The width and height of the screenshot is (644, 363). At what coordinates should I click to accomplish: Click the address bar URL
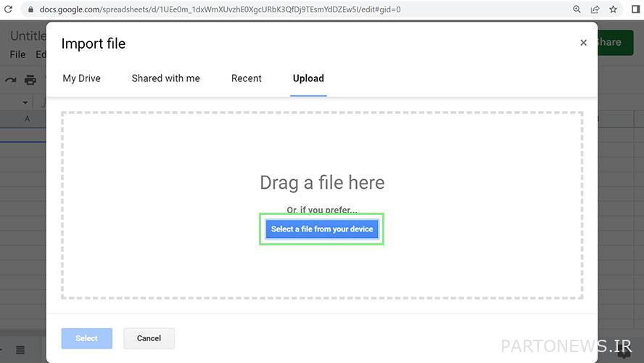[x=220, y=9]
